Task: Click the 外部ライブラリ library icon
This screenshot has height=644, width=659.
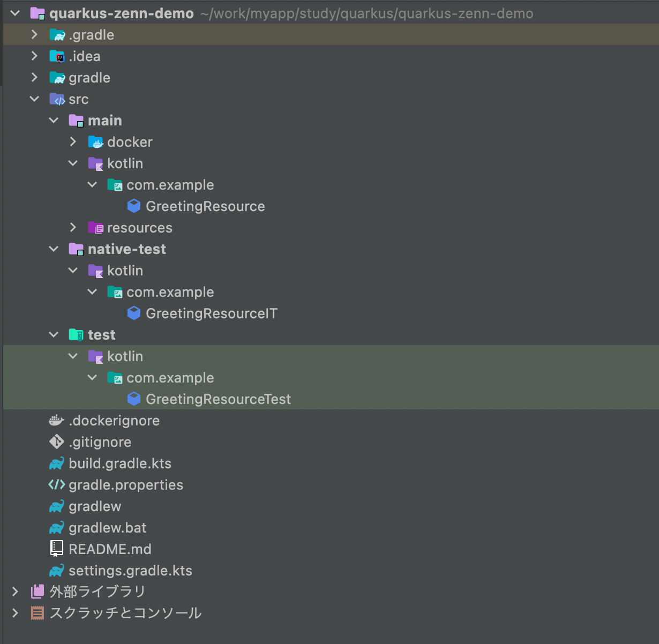Action: pyautogui.click(x=38, y=591)
